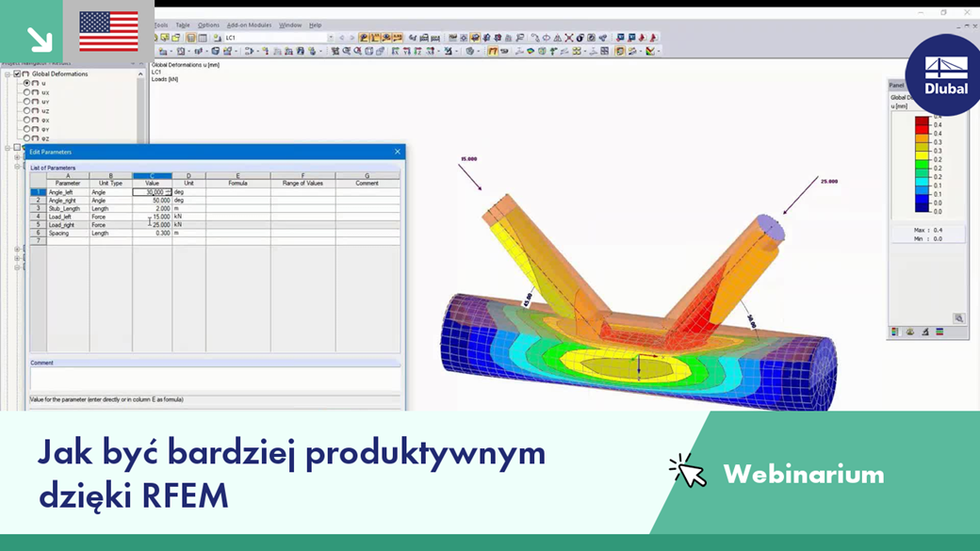
Task: Select row header 1 in parameter list
Action: tap(38, 192)
